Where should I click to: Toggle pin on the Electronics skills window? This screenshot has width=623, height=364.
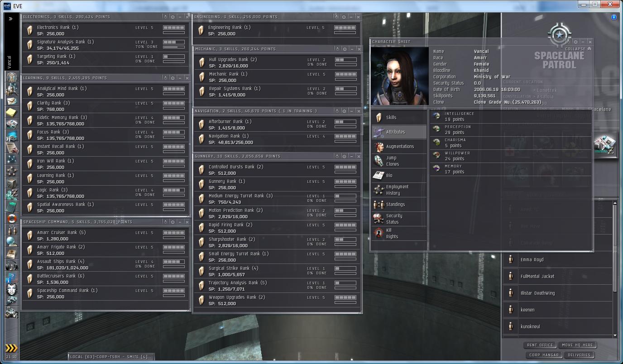tap(173, 17)
